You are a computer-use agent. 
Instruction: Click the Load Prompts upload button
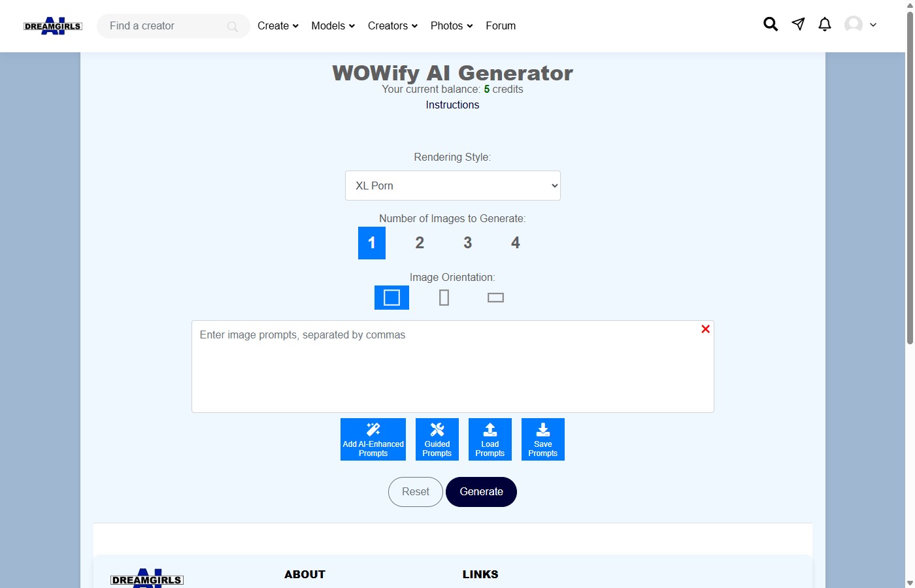pos(490,439)
